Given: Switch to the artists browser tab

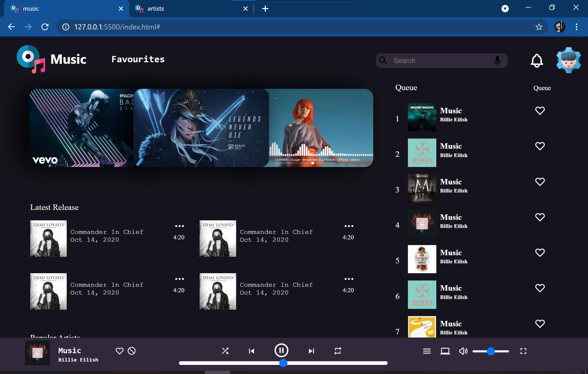Looking at the screenshot, I should point(182,8).
